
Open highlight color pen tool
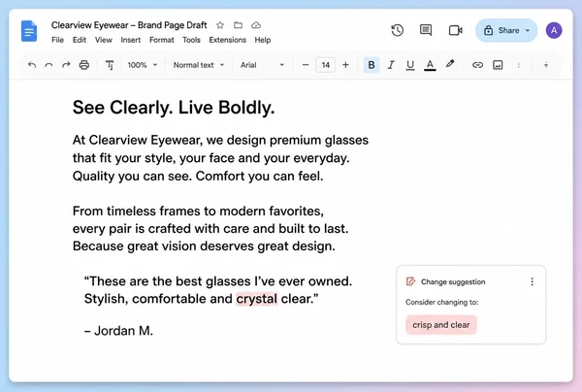coord(450,64)
